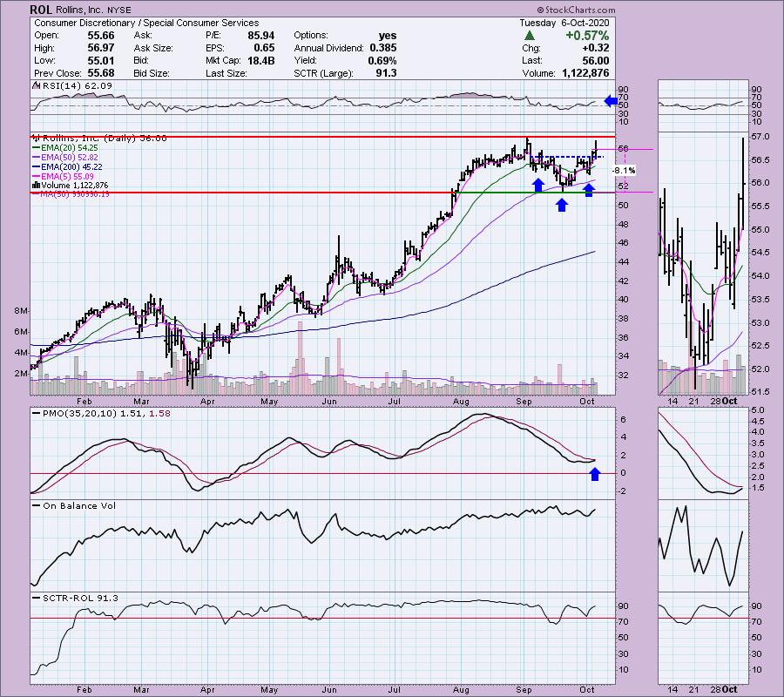Click the Last Size label
Image resolution: width=784 pixels, height=697 pixels.
(x=226, y=73)
